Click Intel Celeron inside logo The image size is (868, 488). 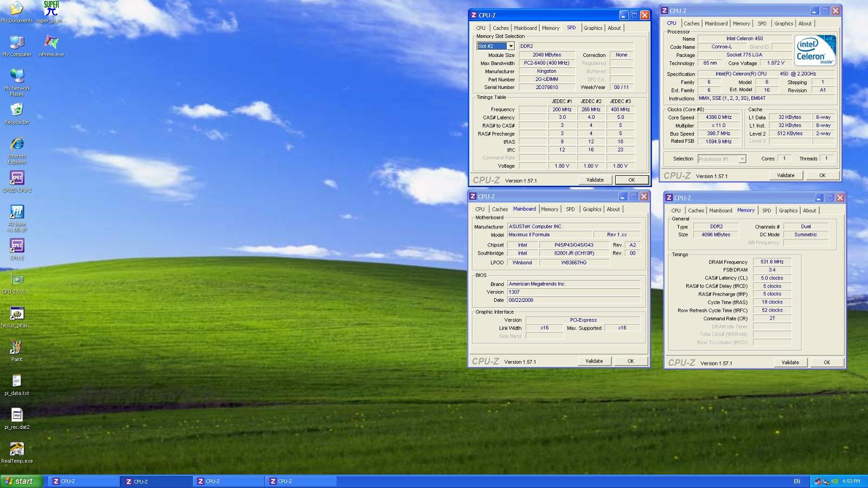(x=815, y=50)
